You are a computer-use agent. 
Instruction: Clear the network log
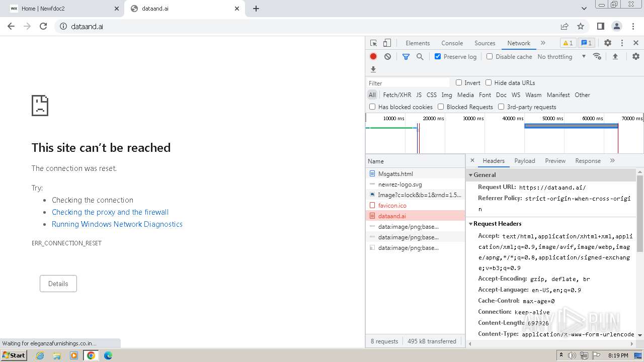coord(387,57)
